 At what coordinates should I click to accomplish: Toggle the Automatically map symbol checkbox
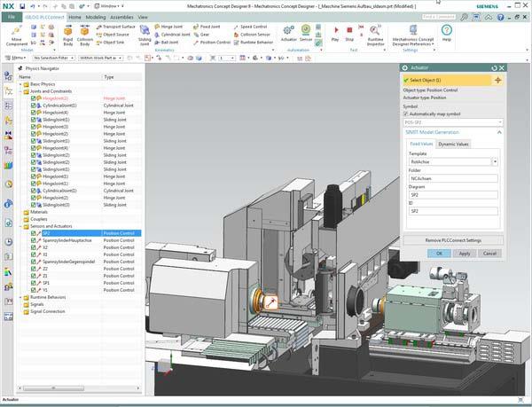pos(406,114)
